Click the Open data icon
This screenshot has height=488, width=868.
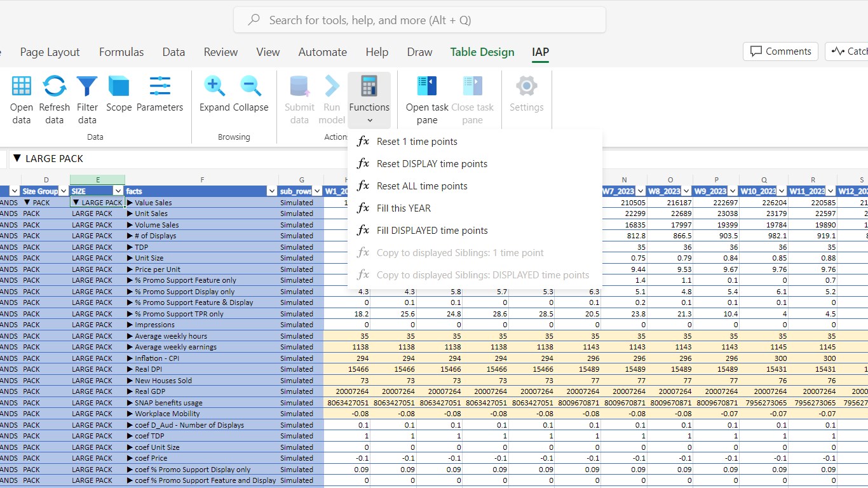pyautogui.click(x=22, y=87)
